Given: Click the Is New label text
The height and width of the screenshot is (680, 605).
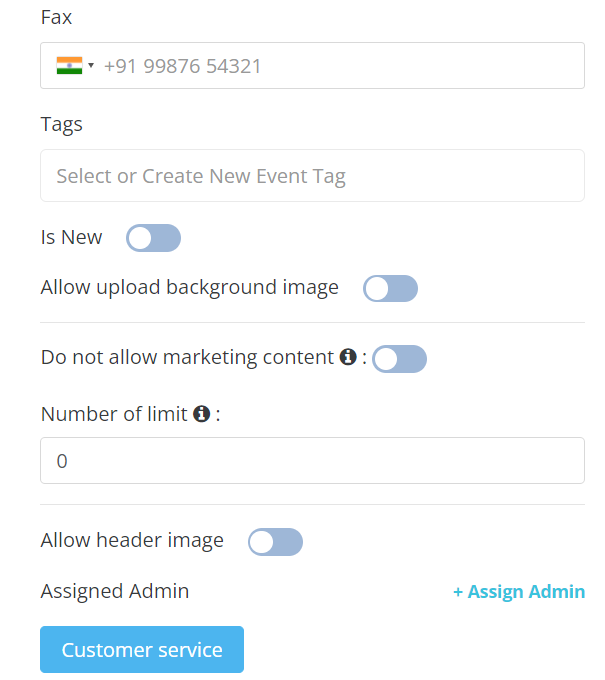Looking at the screenshot, I should (x=72, y=238).
